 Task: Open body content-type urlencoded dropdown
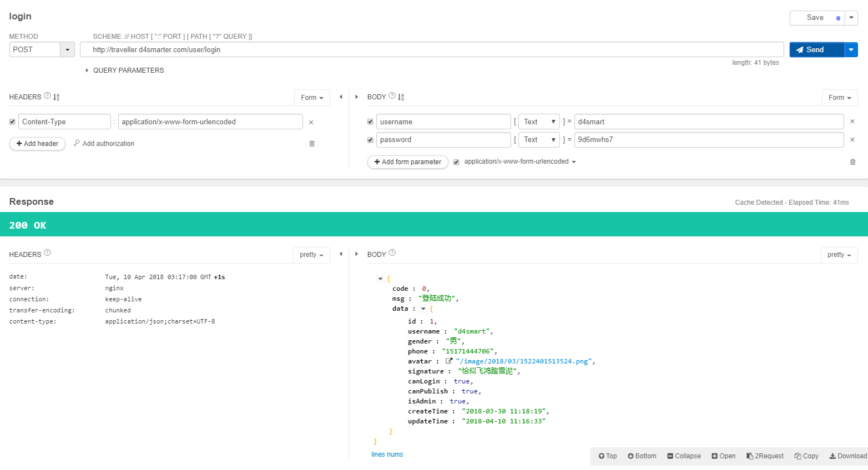(x=520, y=162)
